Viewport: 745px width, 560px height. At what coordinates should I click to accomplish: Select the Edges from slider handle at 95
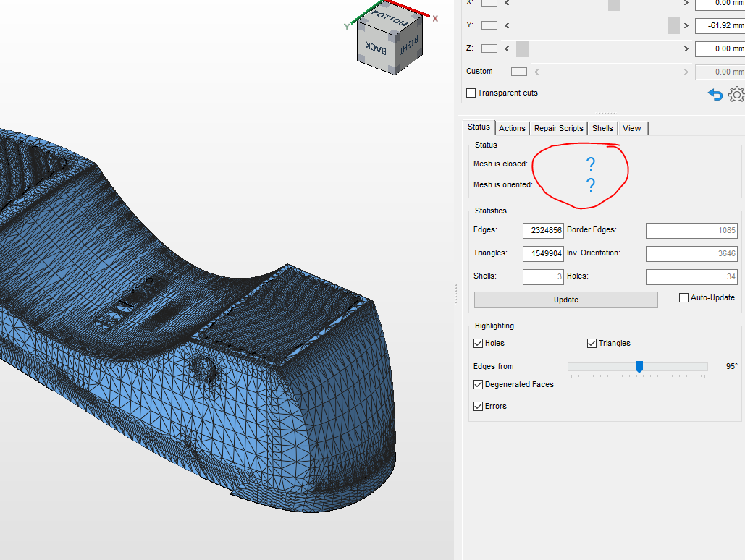click(639, 367)
